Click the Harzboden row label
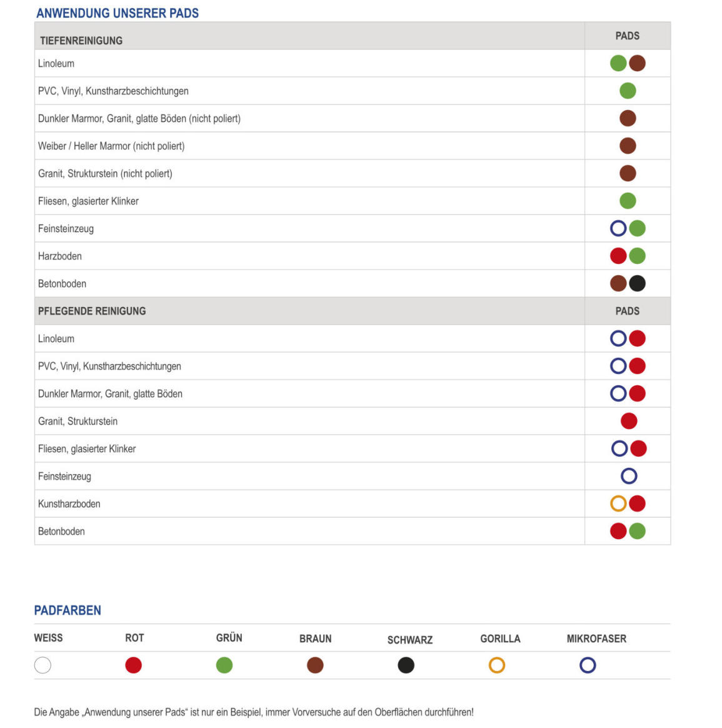This screenshot has width=722, height=728. (x=60, y=256)
